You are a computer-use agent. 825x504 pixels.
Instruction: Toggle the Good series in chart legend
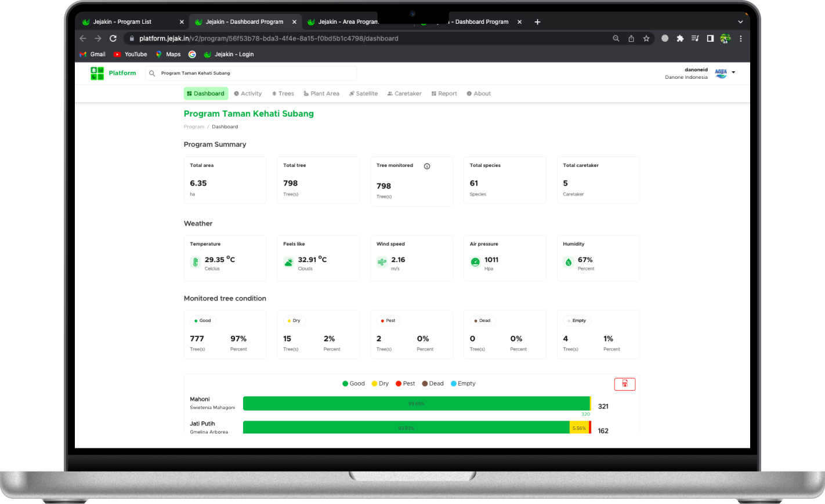click(x=353, y=383)
